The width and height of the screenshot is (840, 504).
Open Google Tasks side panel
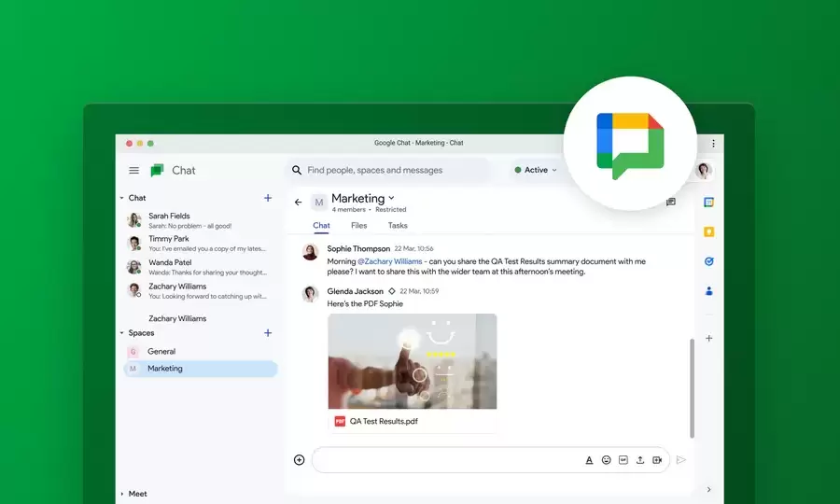click(708, 261)
